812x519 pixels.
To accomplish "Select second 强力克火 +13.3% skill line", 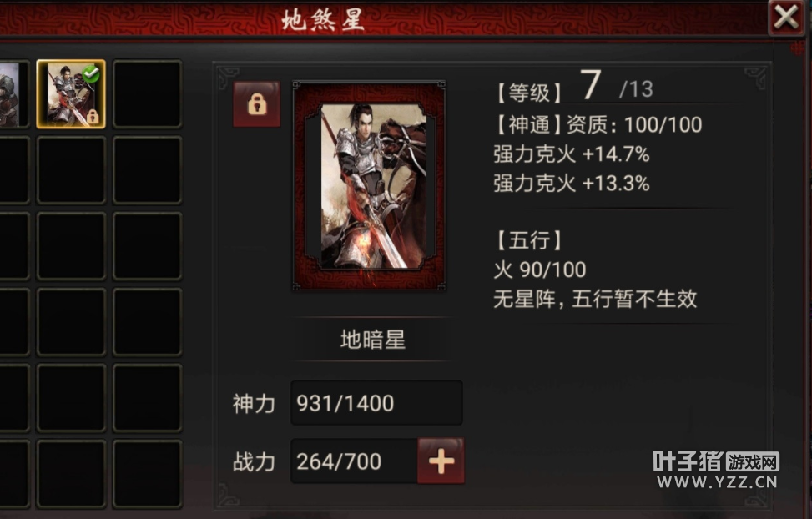I will pos(571,184).
